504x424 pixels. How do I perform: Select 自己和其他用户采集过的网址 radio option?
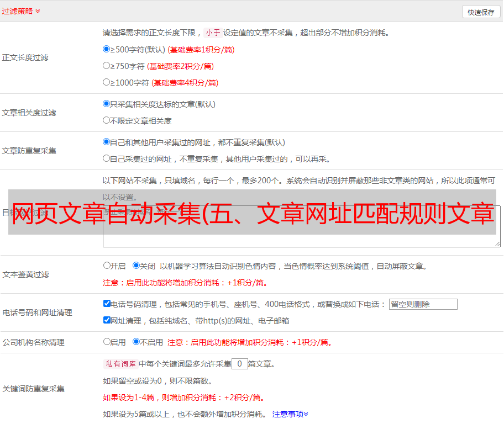[x=107, y=142]
